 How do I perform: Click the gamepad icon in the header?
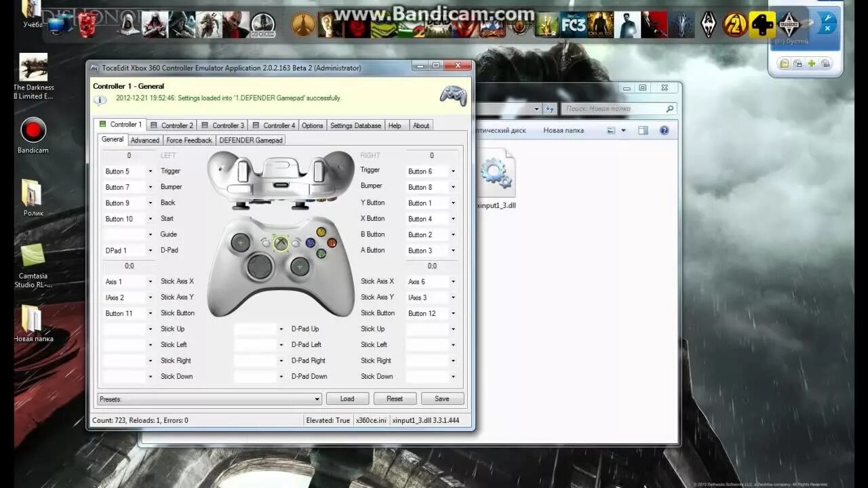[x=453, y=95]
